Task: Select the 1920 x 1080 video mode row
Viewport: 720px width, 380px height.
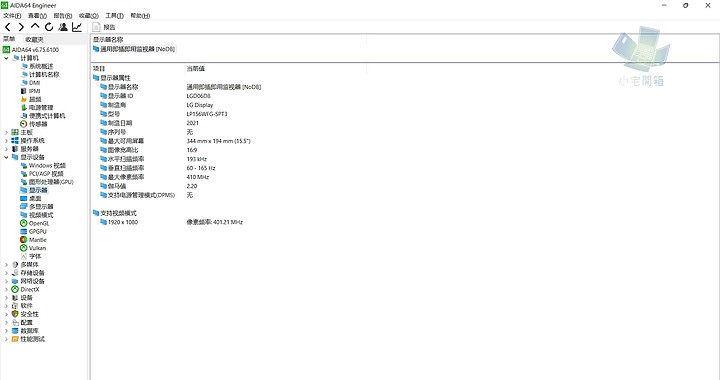Action: coord(171,222)
